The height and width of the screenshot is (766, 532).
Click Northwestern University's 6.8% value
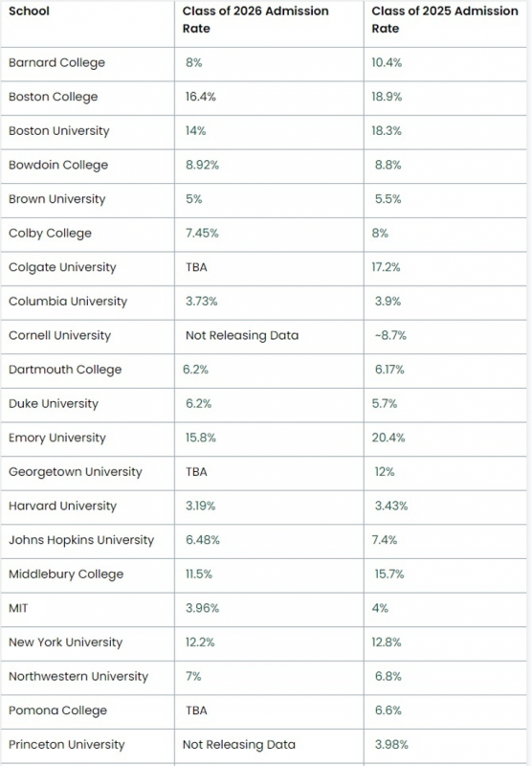pyautogui.click(x=388, y=677)
